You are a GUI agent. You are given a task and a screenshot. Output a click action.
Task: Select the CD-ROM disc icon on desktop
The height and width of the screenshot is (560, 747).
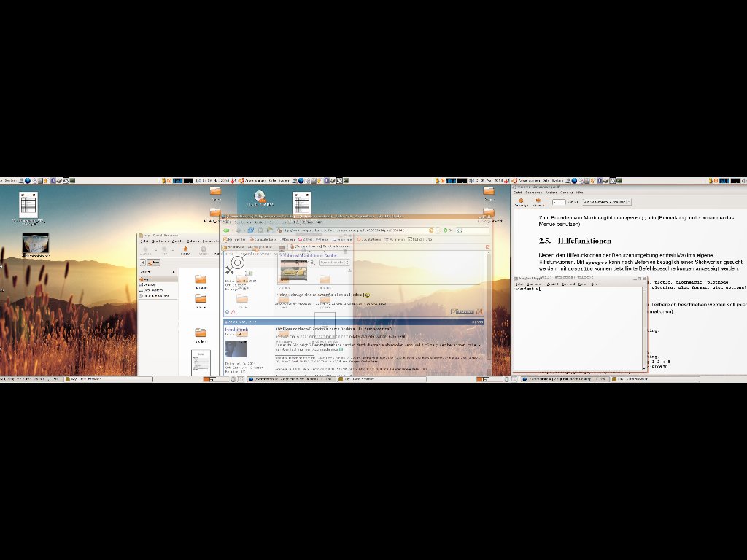click(260, 196)
